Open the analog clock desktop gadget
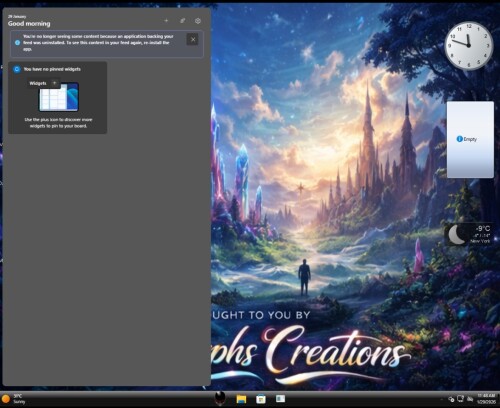 pos(469,45)
